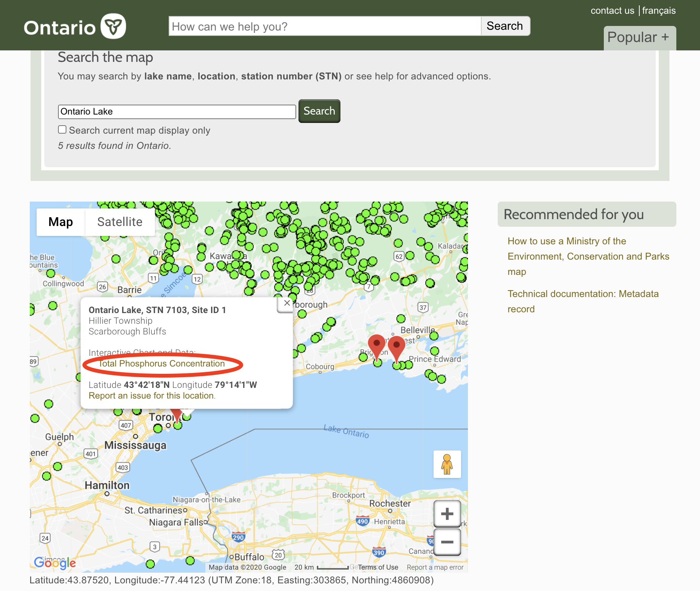Viewport: 700px width, 591px height.
Task: Switch site language to français
Action: pyautogui.click(x=659, y=11)
